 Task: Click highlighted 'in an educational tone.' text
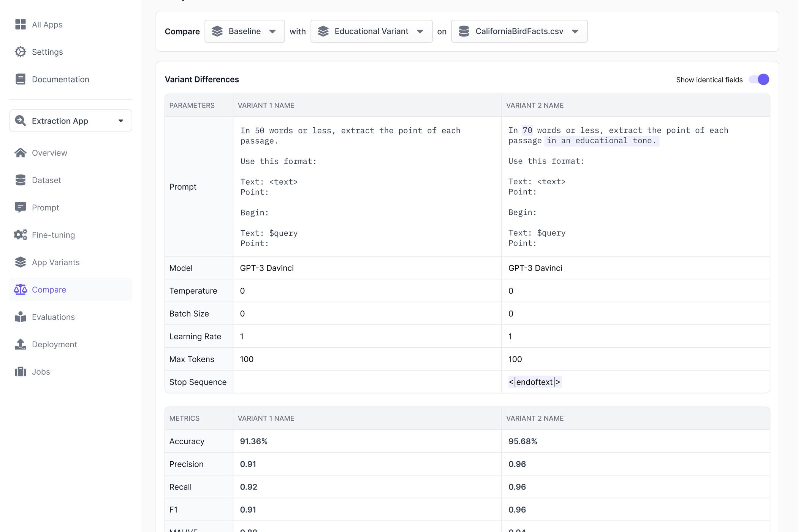[x=602, y=141]
